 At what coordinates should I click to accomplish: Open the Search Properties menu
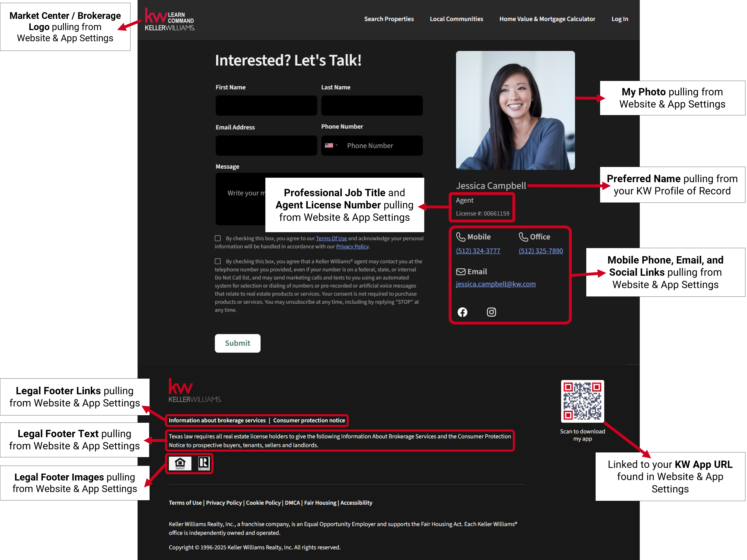point(389,19)
